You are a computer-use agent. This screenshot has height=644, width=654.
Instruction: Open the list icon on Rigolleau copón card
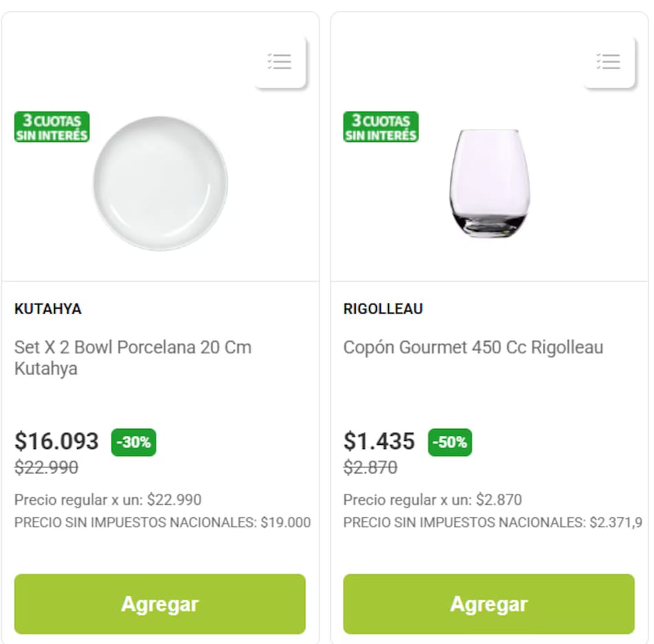(609, 62)
